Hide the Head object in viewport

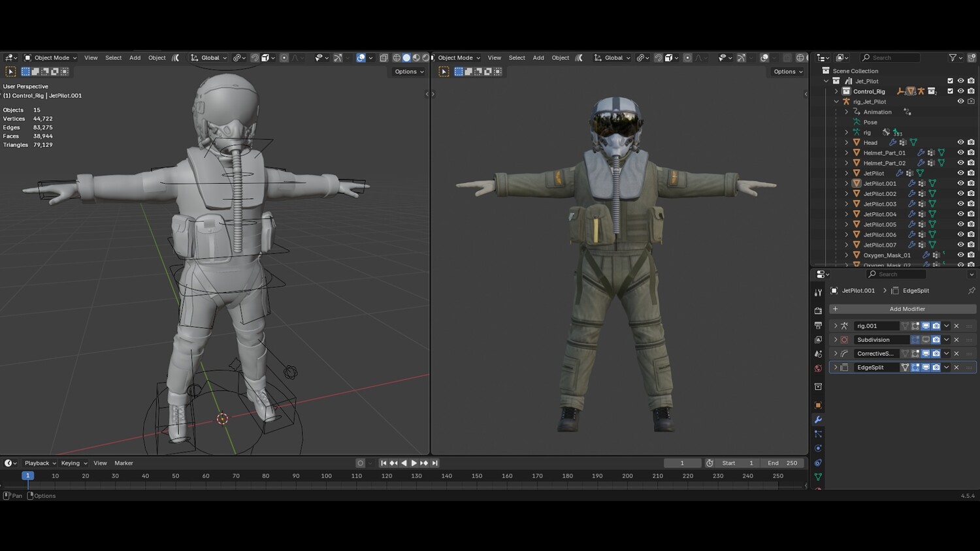point(960,142)
